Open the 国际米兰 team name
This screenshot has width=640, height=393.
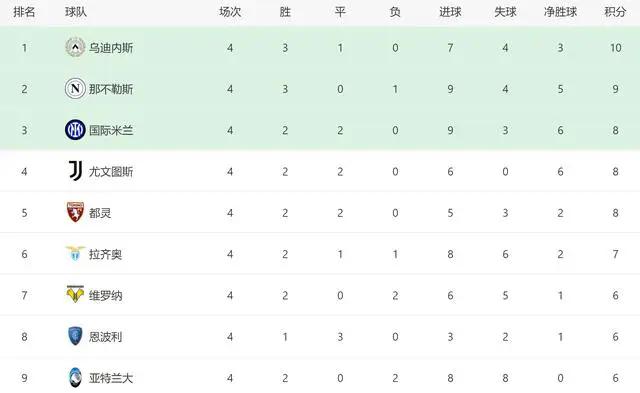[111, 130]
